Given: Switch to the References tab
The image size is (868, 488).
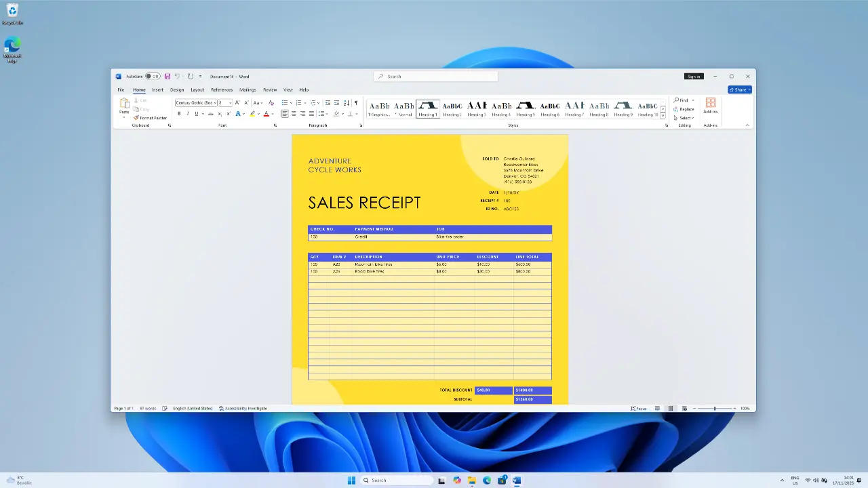Looking at the screenshot, I should [x=222, y=89].
